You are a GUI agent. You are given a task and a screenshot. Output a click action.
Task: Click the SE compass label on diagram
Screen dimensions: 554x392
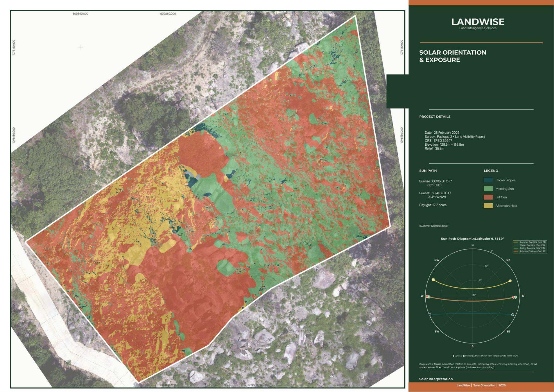click(x=508, y=331)
